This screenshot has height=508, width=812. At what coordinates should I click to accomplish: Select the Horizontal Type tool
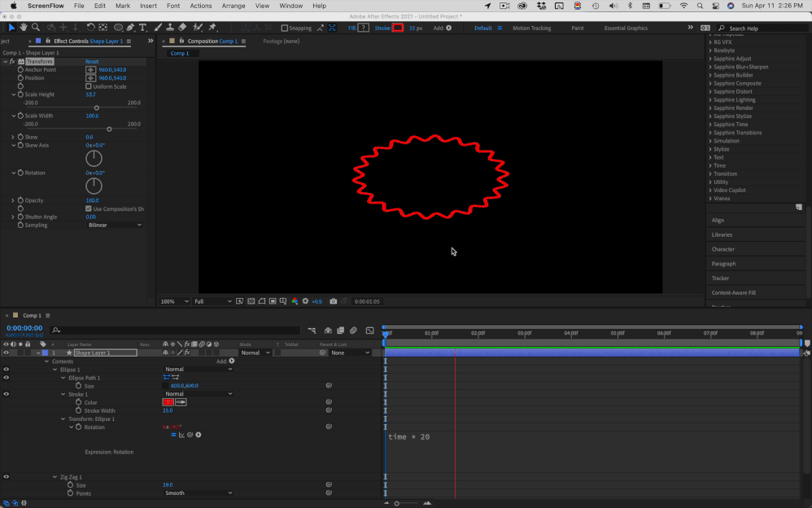[142, 27]
